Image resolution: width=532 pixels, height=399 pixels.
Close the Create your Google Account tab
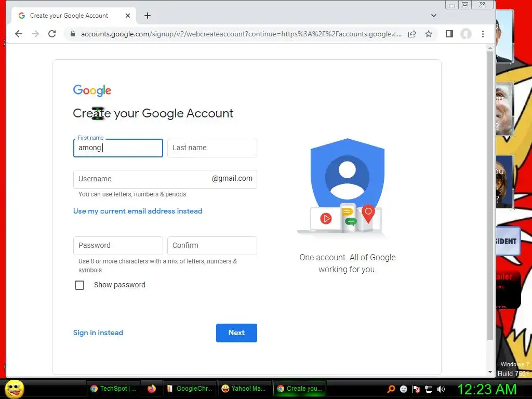[x=128, y=16]
